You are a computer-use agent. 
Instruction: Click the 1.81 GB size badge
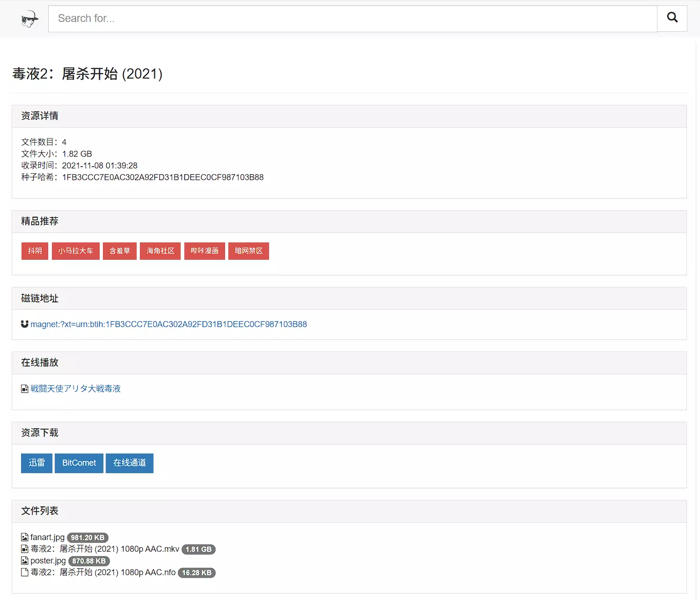tap(198, 549)
